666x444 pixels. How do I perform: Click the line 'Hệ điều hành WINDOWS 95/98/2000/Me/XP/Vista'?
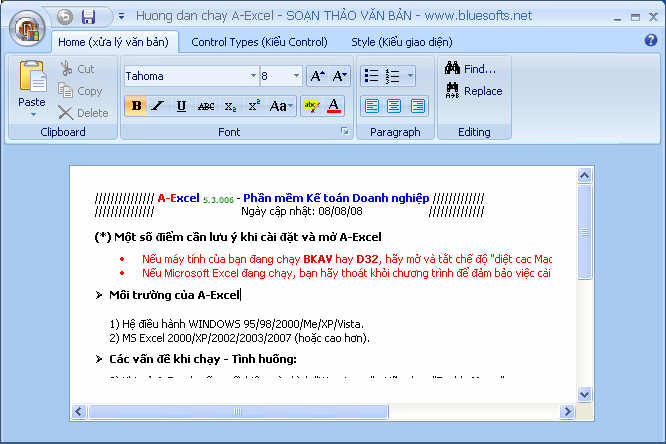(x=237, y=324)
